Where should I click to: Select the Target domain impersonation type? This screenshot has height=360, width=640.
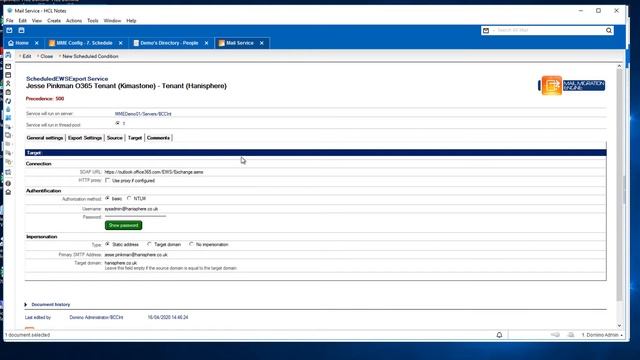149,244
